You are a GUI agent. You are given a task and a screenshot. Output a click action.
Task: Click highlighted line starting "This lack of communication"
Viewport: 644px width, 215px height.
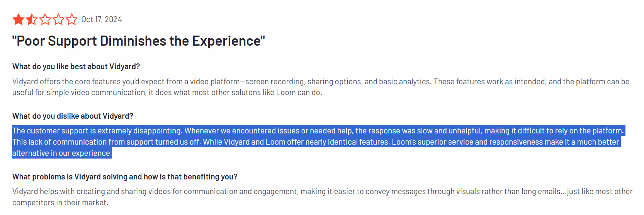coord(316,142)
